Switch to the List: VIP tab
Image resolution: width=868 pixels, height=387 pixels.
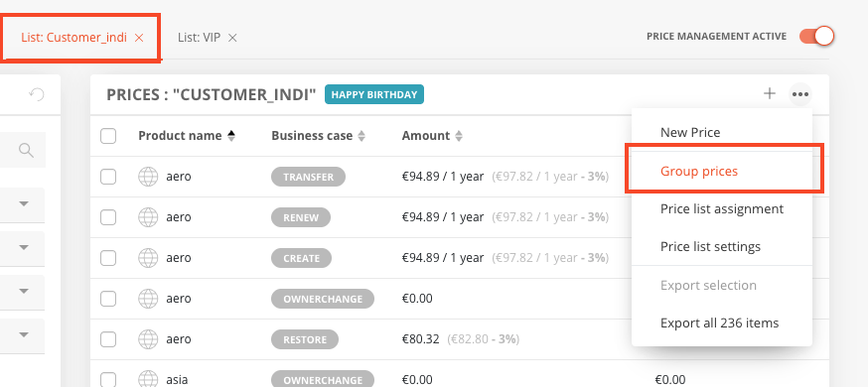199,38
